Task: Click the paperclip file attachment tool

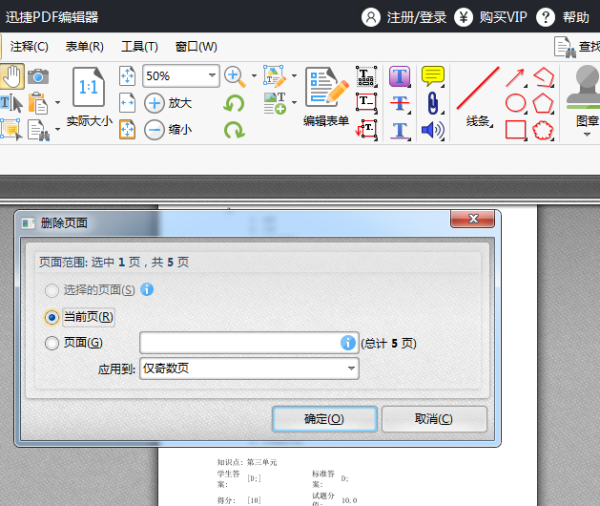Action: [x=433, y=103]
